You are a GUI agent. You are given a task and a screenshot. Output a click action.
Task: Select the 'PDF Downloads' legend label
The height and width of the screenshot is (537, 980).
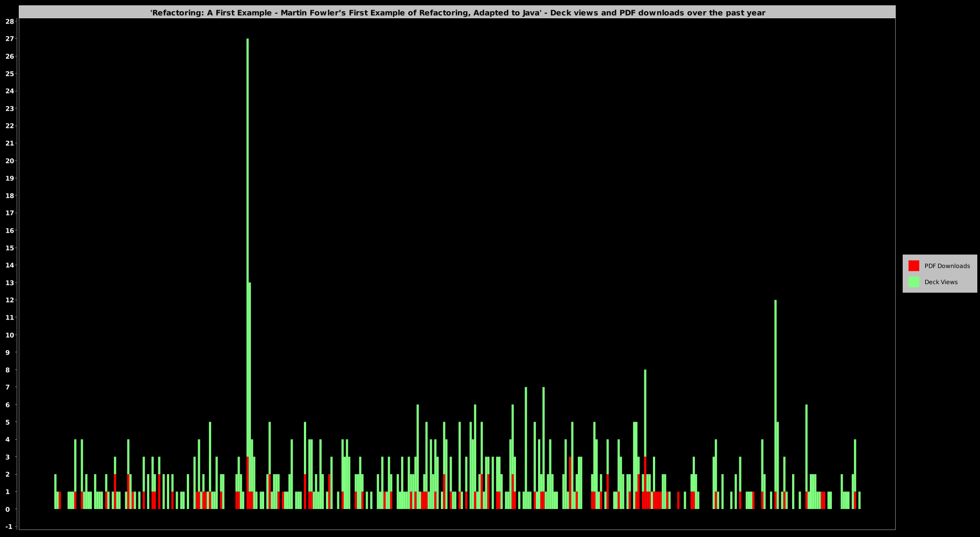click(947, 266)
